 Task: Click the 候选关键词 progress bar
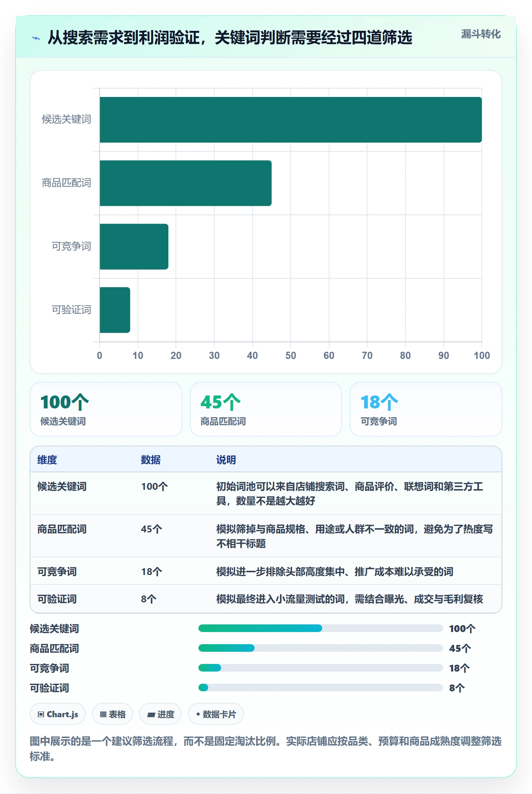pos(321,628)
